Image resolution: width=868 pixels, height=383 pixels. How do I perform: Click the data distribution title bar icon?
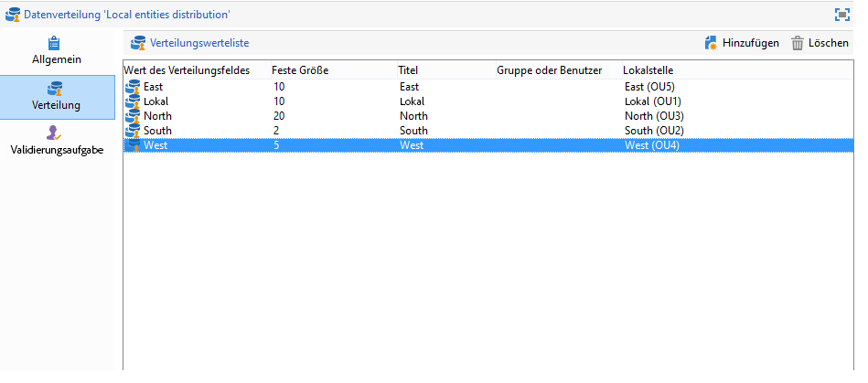13,15
